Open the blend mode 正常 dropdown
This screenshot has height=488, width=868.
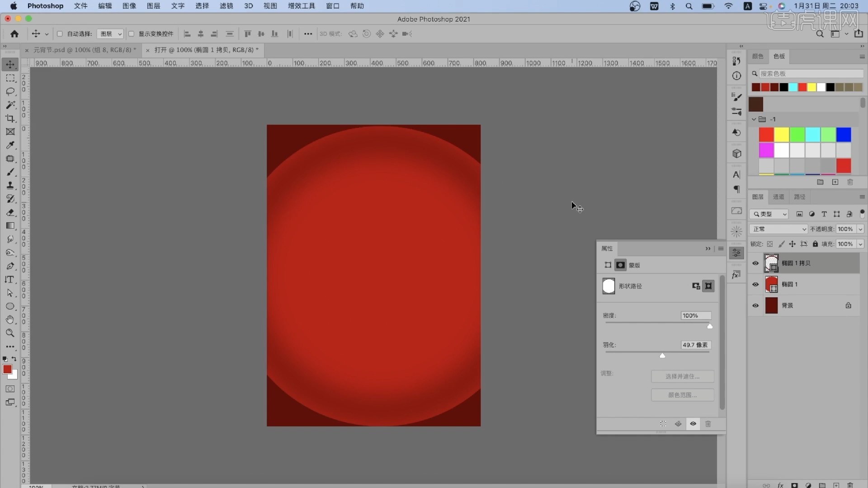click(778, 229)
